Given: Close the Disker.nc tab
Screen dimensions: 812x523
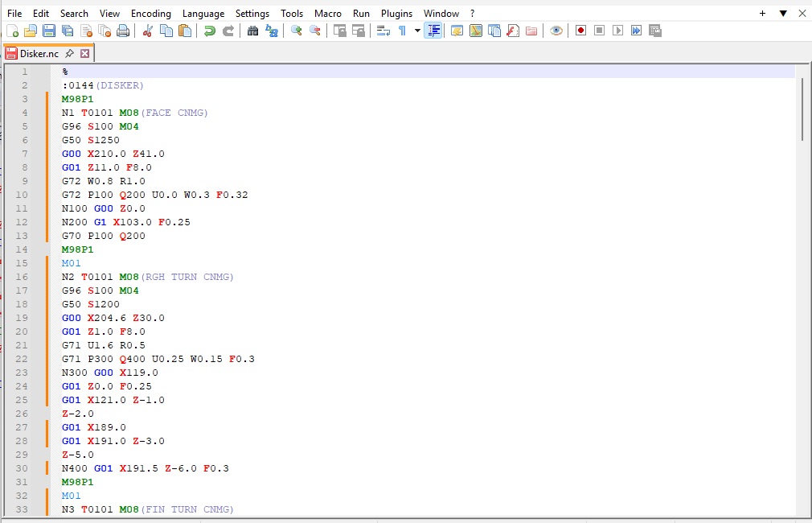Looking at the screenshot, I should pyautogui.click(x=85, y=54).
